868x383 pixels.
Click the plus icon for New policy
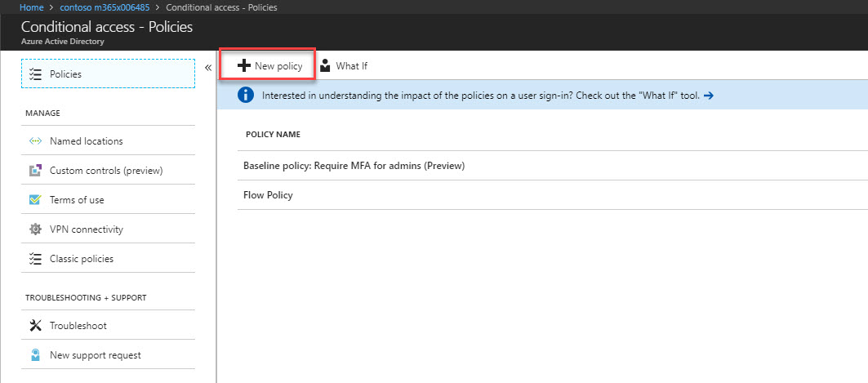point(243,66)
